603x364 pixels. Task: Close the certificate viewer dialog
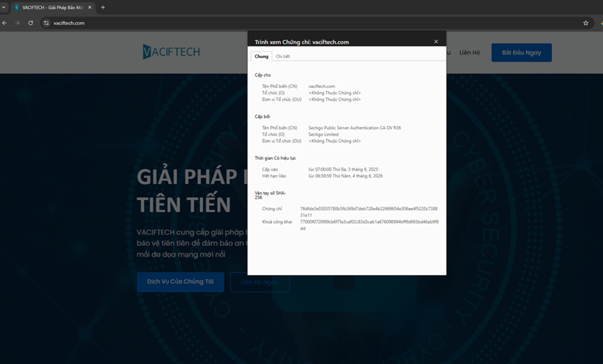[x=436, y=41]
